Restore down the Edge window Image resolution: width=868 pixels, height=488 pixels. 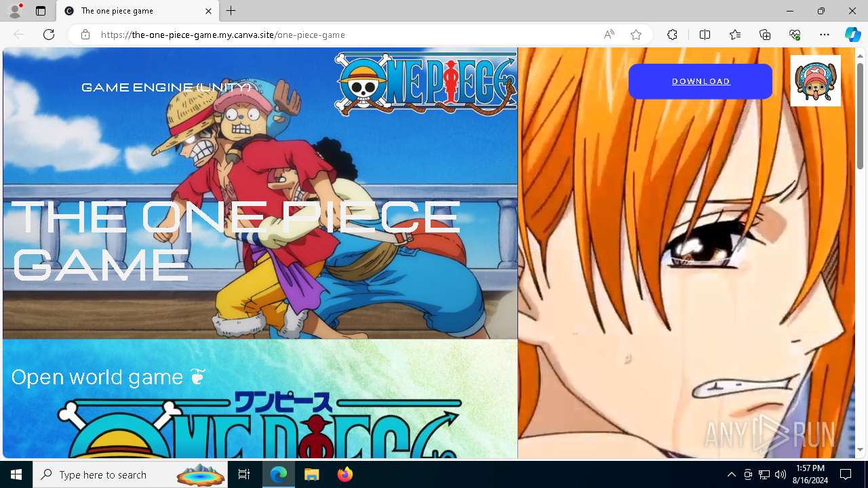click(821, 11)
